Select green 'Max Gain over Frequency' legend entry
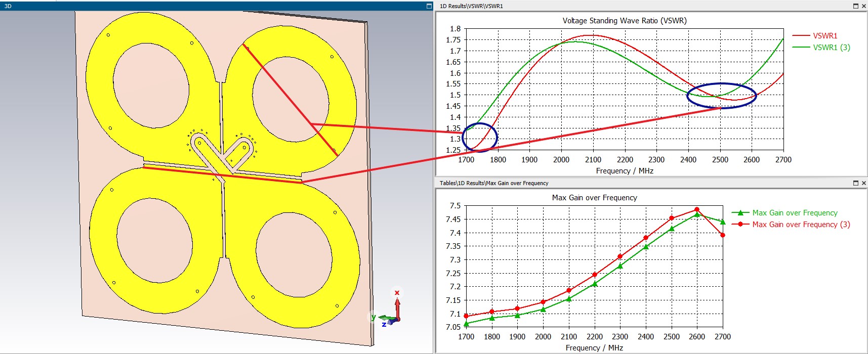Image resolution: width=868 pixels, height=354 pixels. [784, 213]
